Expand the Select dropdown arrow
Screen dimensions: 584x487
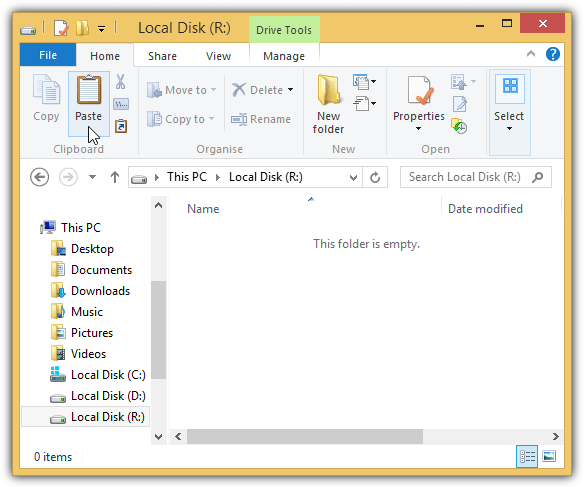click(509, 129)
